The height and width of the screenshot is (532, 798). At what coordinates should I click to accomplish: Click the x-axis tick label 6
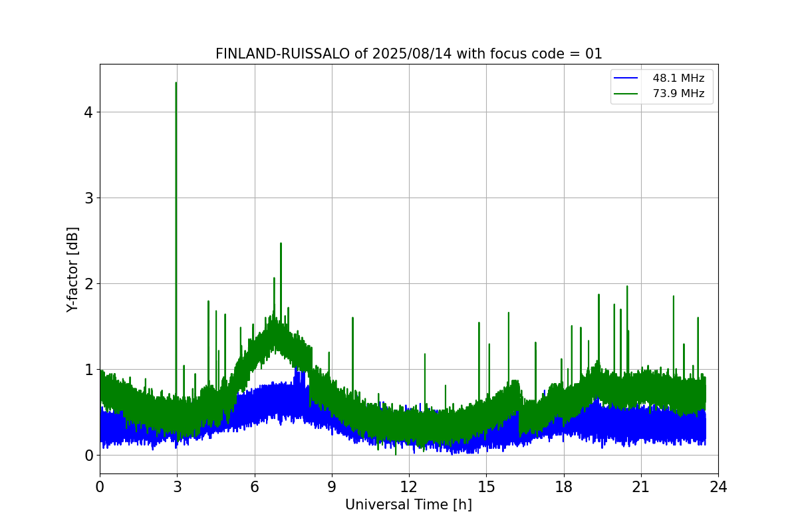point(255,487)
